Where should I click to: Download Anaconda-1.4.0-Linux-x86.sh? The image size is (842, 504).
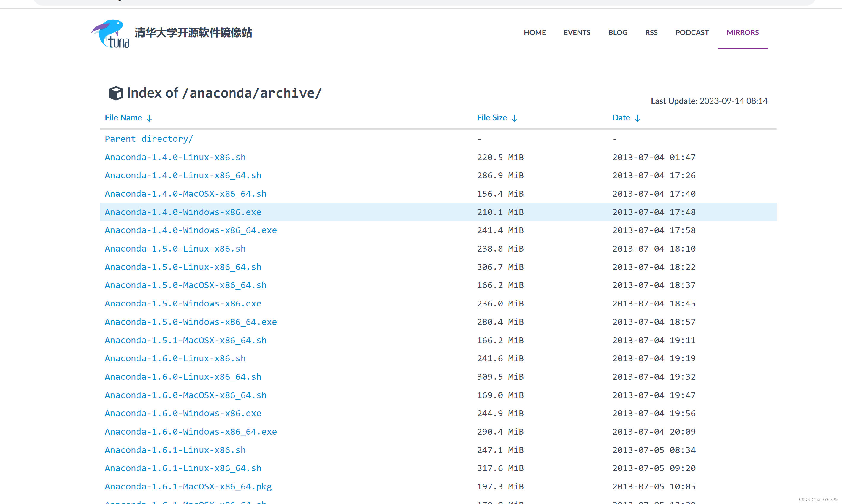(175, 157)
